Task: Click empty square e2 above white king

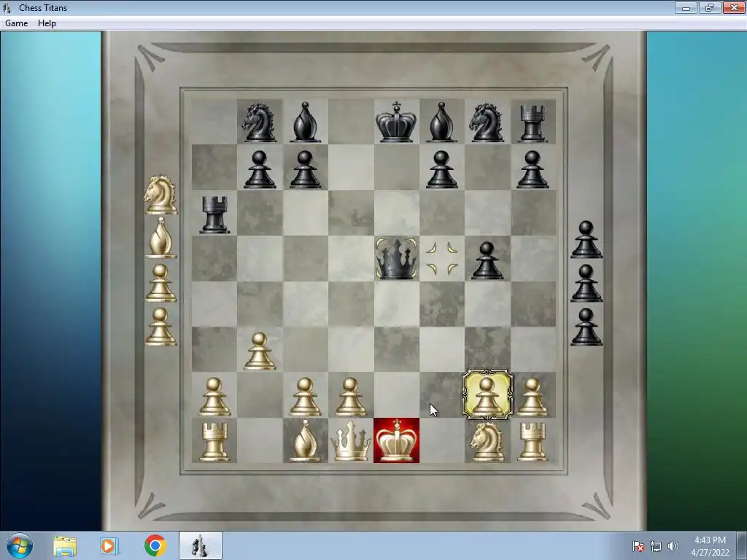Action: pyautogui.click(x=396, y=394)
